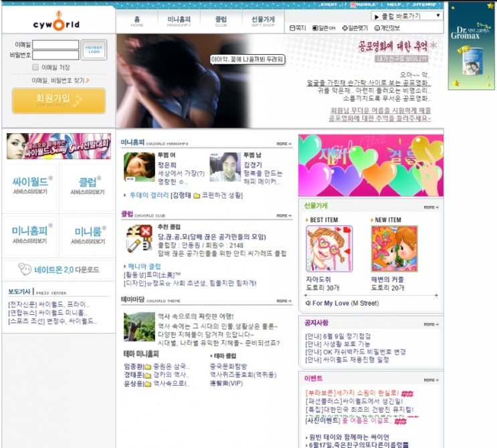Click into the 비밀번호 input field
The image size is (497, 448).
coord(56,55)
